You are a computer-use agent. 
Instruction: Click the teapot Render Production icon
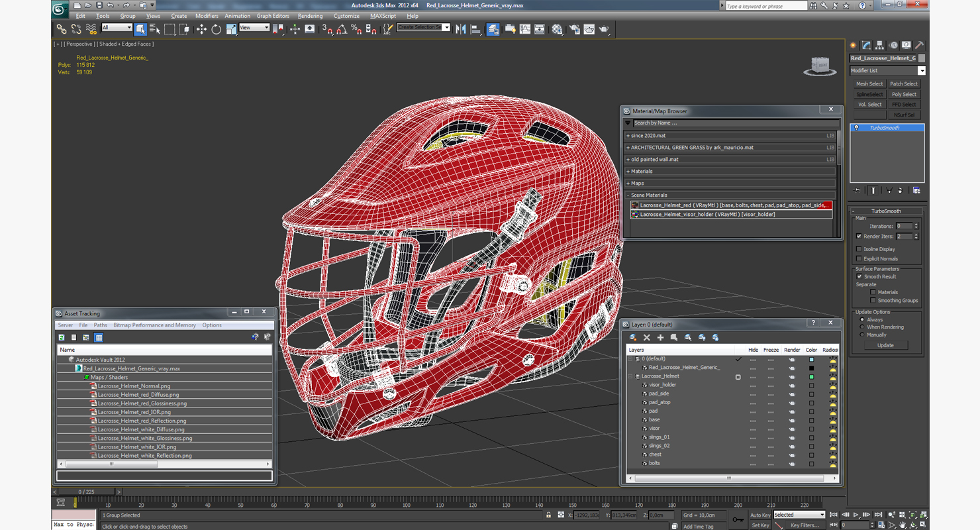[604, 29]
